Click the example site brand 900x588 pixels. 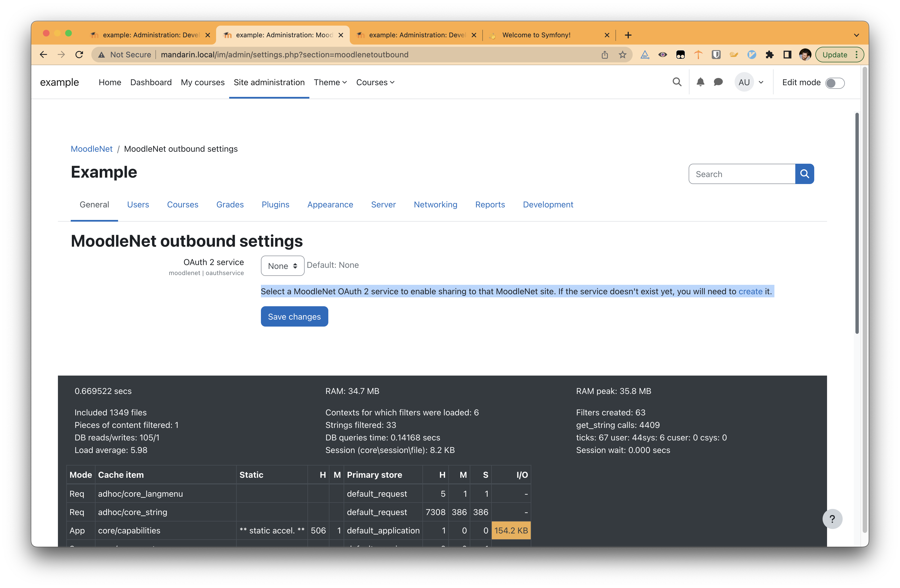(x=59, y=82)
